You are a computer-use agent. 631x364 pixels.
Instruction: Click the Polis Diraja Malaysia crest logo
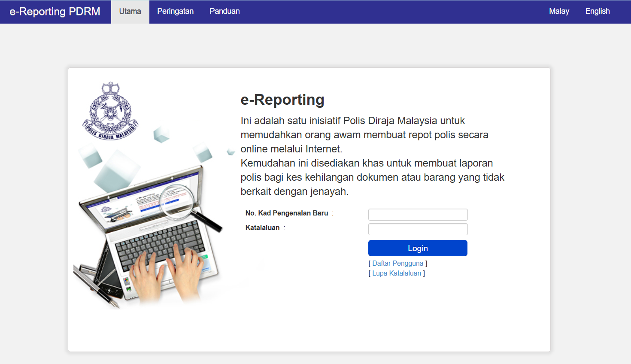click(110, 111)
